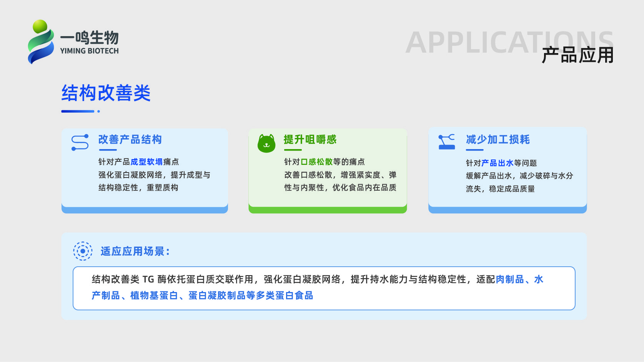Click the highlighted 产品出水 text
Screen dimensions: 644x362
coord(497,163)
